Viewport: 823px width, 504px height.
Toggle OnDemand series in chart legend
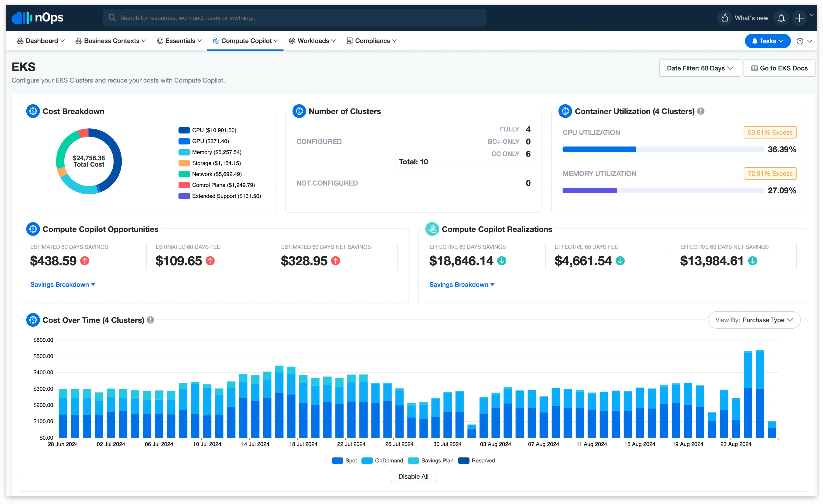click(x=382, y=460)
